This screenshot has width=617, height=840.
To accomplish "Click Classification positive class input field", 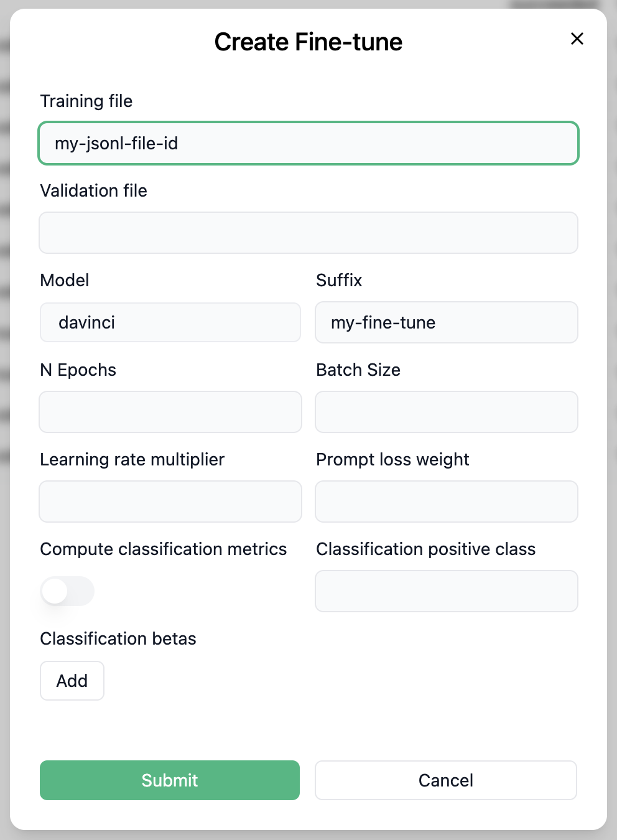I will [446, 591].
